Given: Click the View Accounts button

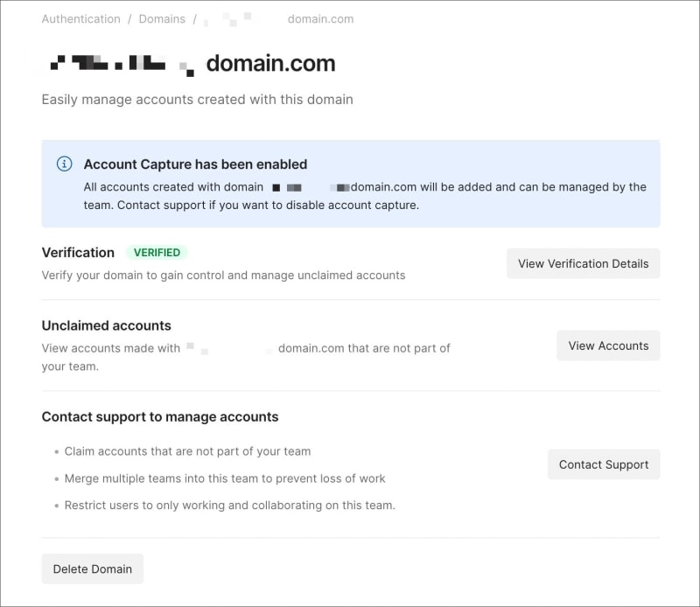Looking at the screenshot, I should tap(608, 345).
